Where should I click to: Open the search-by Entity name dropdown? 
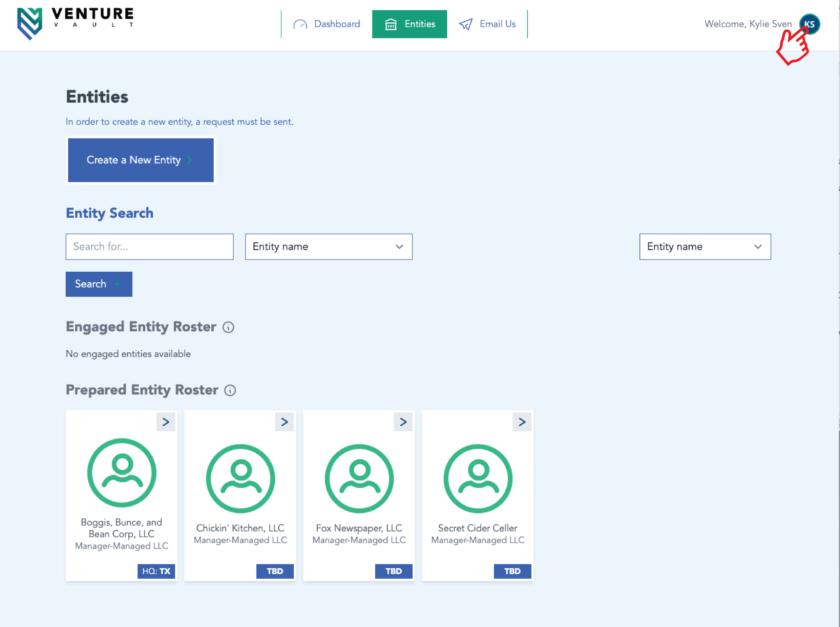328,247
